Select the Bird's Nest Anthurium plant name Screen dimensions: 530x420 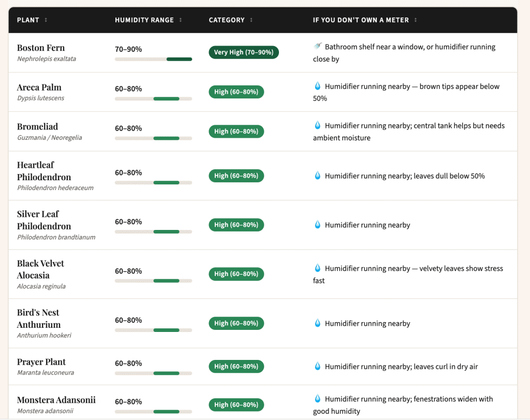(39, 318)
